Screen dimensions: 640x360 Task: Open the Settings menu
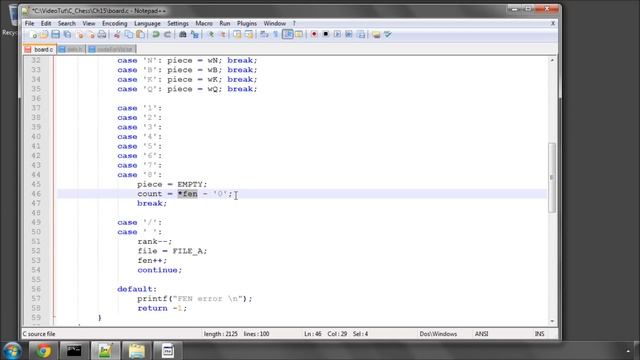[x=178, y=23]
